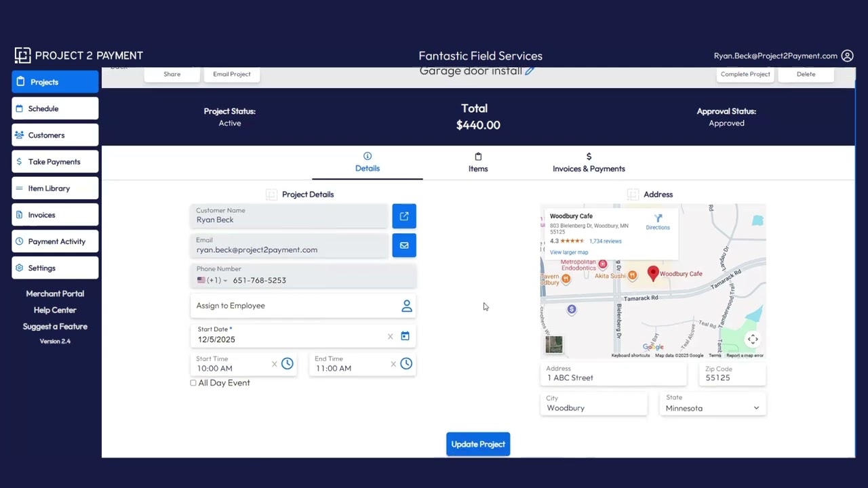This screenshot has width=868, height=488.
Task: Click the Zip Code field
Action: 732,374
